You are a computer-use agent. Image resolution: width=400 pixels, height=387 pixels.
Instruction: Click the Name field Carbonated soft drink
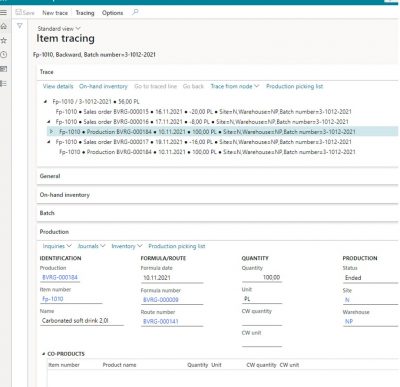coord(82,321)
